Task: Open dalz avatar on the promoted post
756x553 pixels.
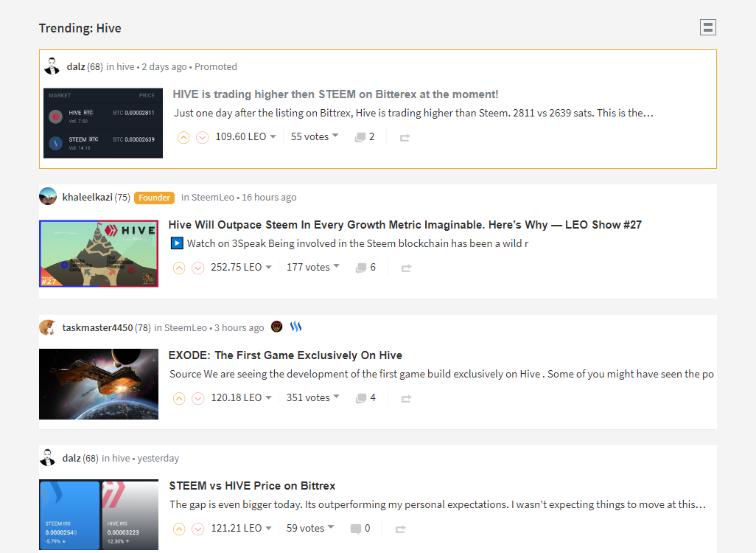Action: [x=52, y=66]
